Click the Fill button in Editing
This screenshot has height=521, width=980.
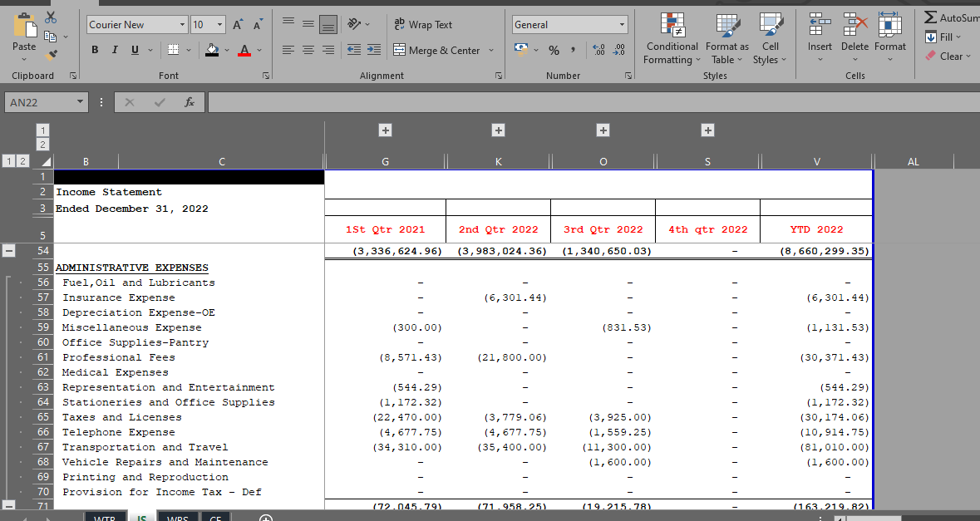(943, 37)
